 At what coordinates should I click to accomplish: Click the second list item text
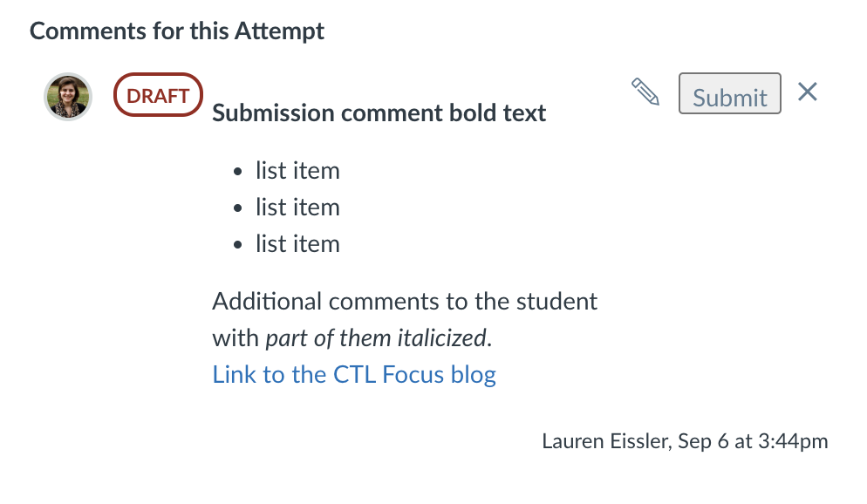click(x=297, y=208)
